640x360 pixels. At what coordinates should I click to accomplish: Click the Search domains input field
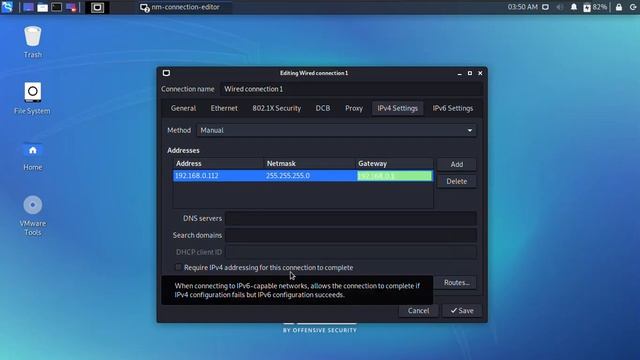pyautogui.click(x=351, y=235)
